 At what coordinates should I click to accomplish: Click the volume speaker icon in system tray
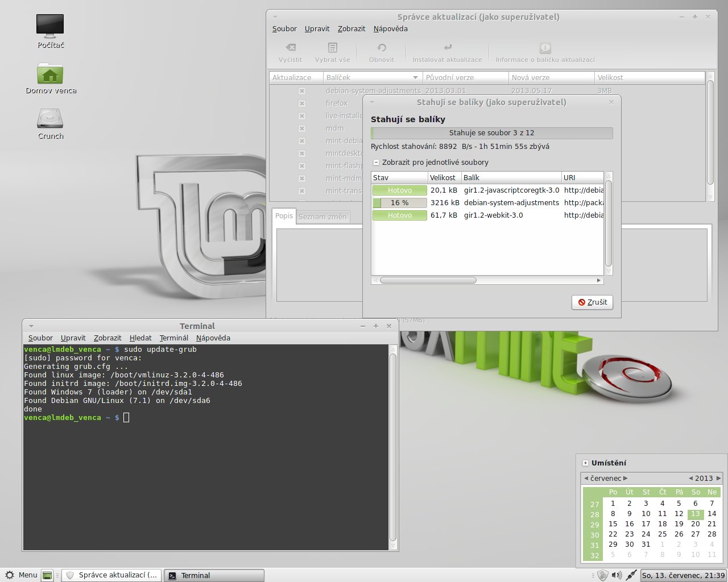[617, 575]
